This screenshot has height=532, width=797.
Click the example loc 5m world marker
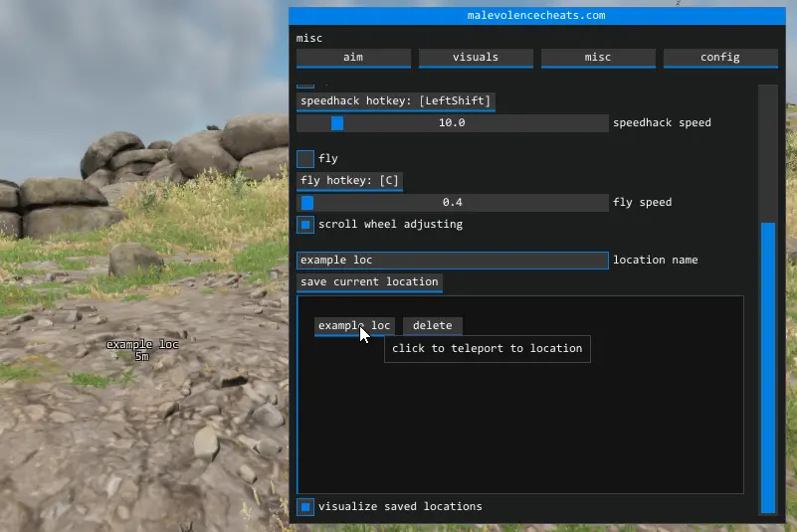coord(142,350)
